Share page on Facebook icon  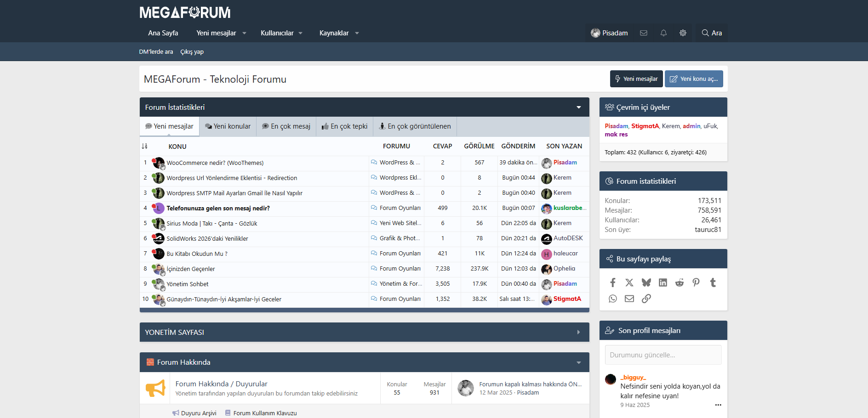pyautogui.click(x=613, y=282)
